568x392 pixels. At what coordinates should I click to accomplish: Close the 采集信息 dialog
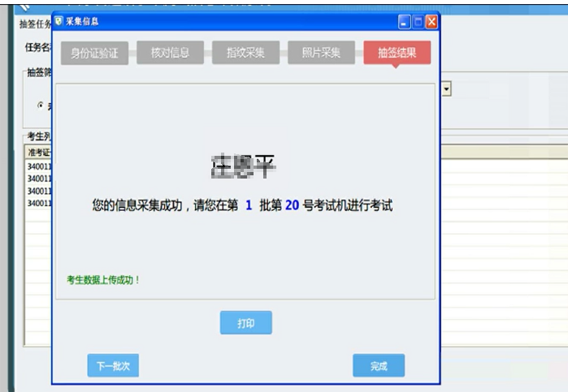(431, 22)
